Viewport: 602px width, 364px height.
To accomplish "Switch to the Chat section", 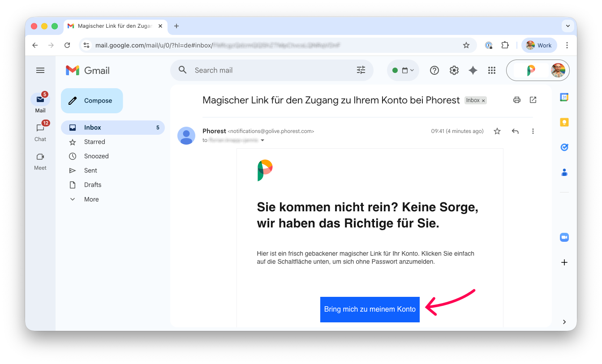I will pos(40,132).
